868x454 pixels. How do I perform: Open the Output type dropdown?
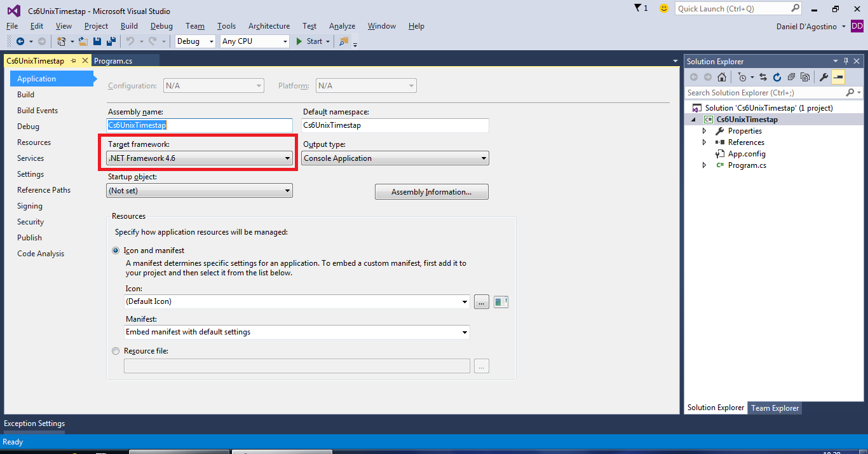(x=395, y=158)
